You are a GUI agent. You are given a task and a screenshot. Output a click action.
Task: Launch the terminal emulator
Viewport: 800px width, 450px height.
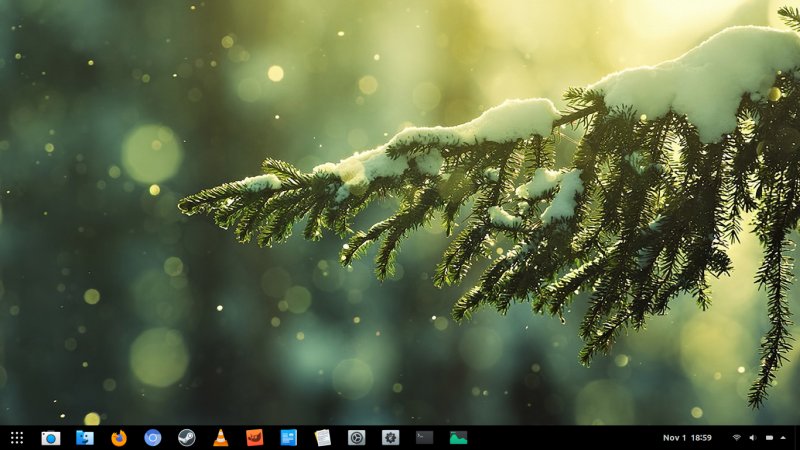pos(424,438)
